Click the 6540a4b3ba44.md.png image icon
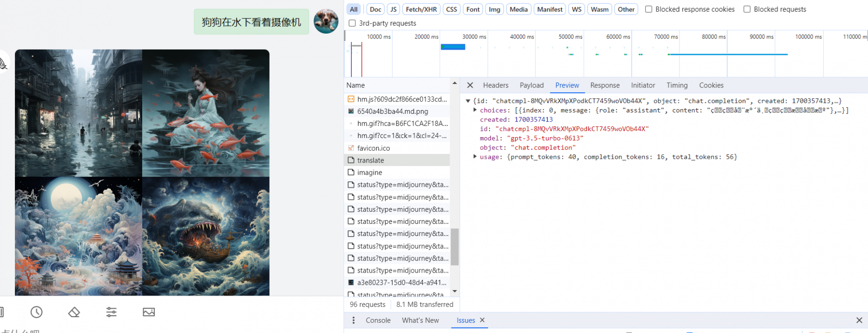This screenshot has height=333, width=868. (351, 111)
